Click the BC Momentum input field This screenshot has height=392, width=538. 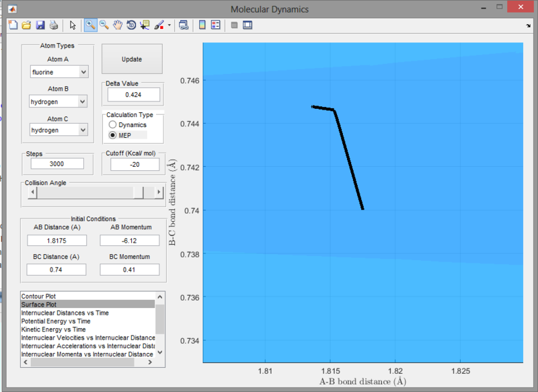tap(129, 270)
